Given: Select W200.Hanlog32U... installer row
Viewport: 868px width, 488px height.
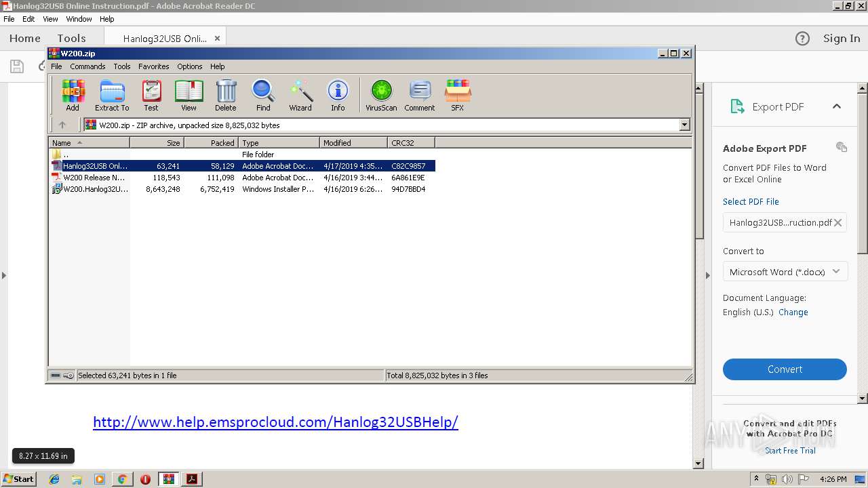Looking at the screenshot, I should [243, 189].
